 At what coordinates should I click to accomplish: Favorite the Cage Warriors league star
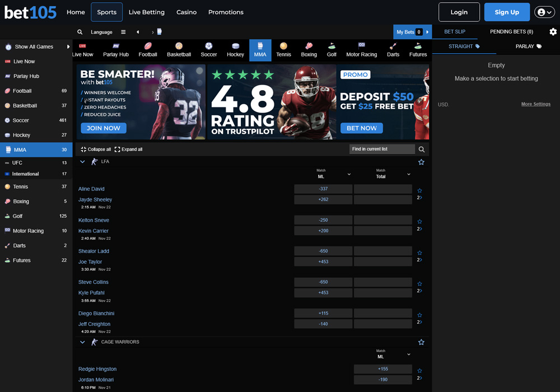click(x=421, y=342)
